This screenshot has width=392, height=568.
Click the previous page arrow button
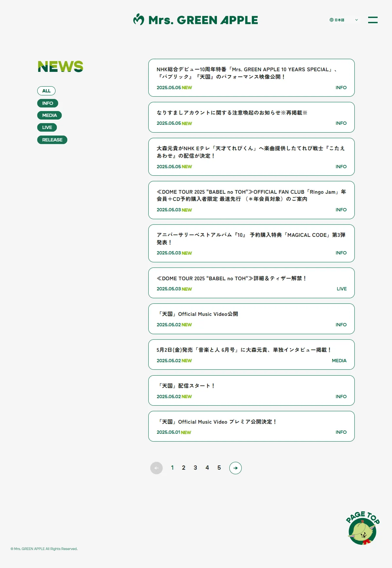click(156, 468)
